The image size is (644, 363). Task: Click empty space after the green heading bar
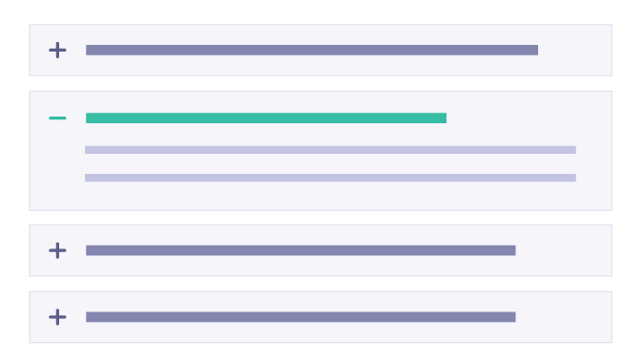point(529,118)
